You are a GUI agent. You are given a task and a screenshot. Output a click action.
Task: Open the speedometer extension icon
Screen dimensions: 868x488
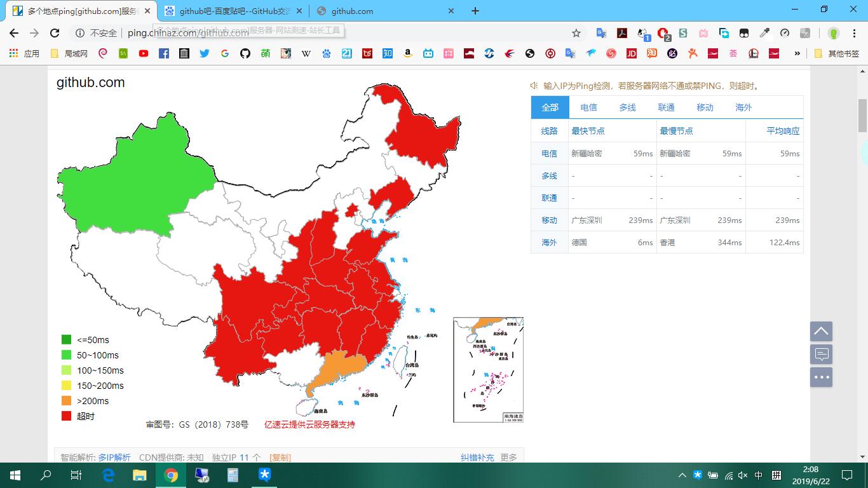785,33
